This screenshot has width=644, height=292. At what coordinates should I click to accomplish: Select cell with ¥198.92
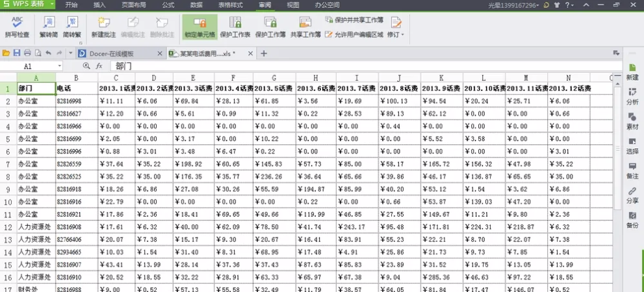click(192, 165)
